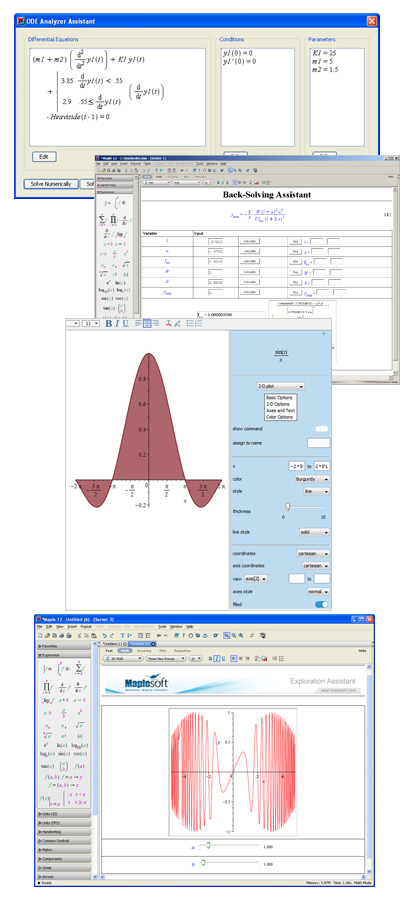Click align left icon in plot toolbar
This screenshot has width=412, height=900.
click(x=139, y=324)
